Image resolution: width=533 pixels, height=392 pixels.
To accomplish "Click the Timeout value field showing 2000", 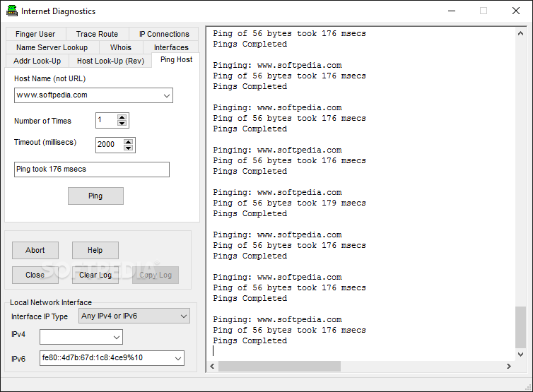I will click(x=110, y=145).
